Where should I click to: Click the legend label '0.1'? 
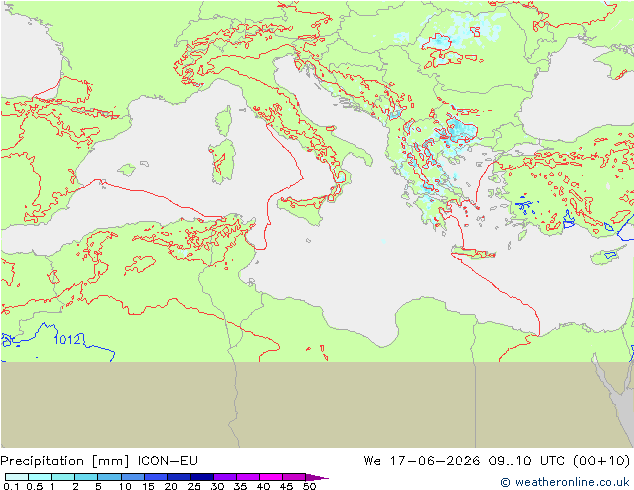pyautogui.click(x=11, y=486)
